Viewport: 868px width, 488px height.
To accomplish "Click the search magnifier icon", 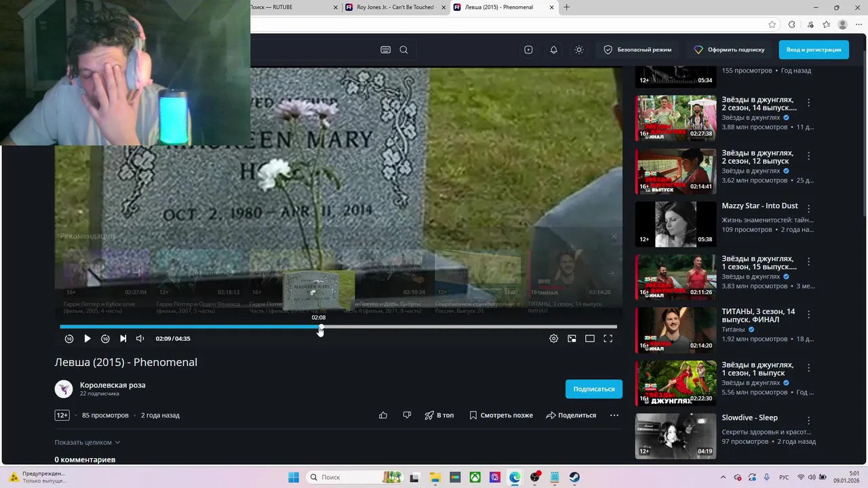I will [x=403, y=49].
